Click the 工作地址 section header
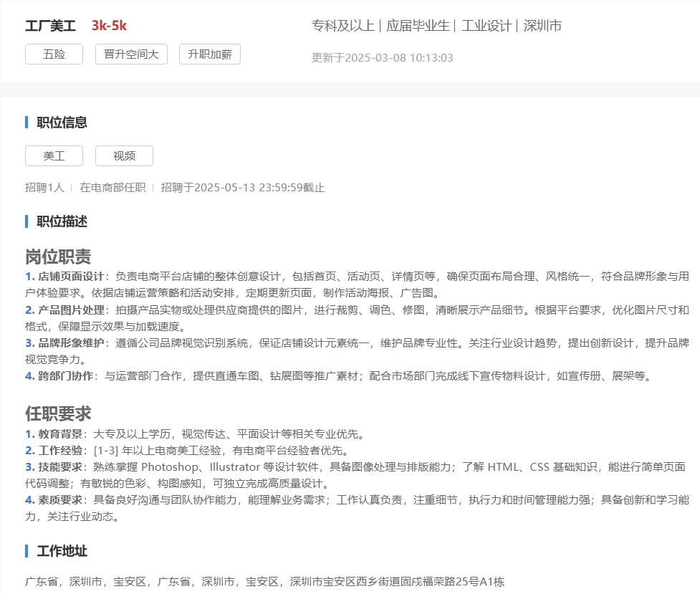The image size is (700, 594). [x=61, y=550]
